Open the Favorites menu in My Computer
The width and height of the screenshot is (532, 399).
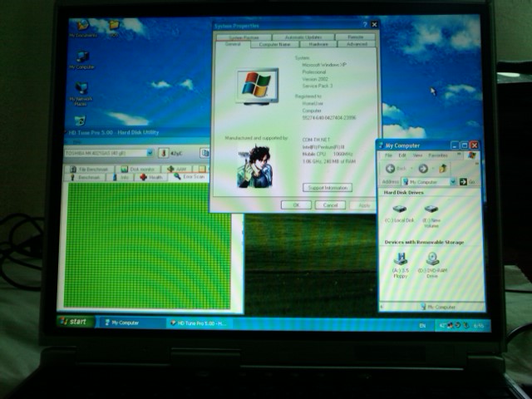point(438,155)
